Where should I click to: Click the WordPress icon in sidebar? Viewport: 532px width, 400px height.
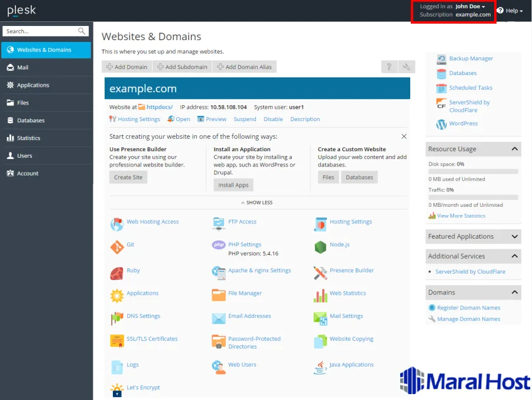[442, 124]
